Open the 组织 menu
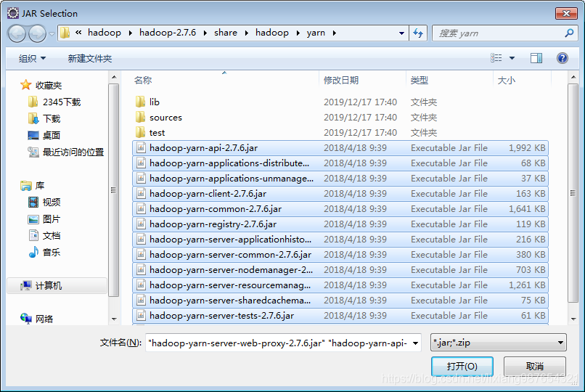The image size is (585, 392). click(33, 58)
